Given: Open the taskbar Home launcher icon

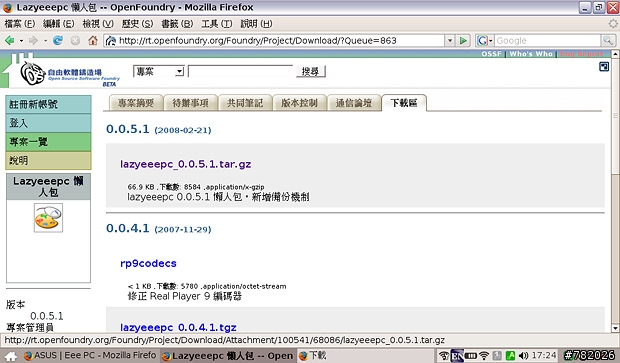Looking at the screenshot, I should [10, 356].
